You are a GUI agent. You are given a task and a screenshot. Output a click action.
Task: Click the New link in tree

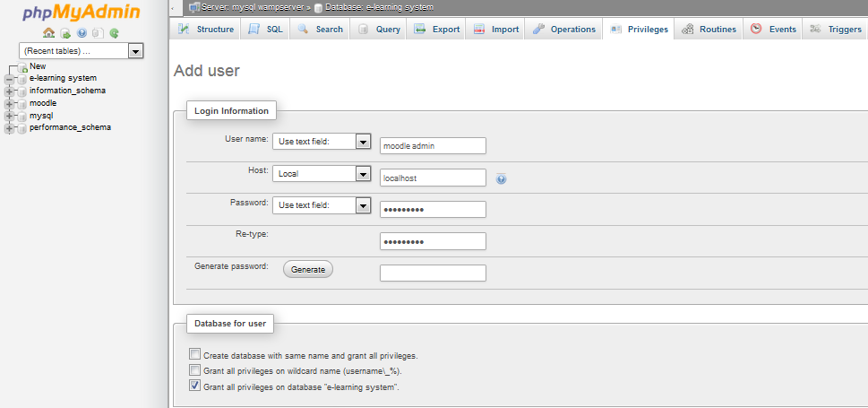pyautogui.click(x=38, y=66)
